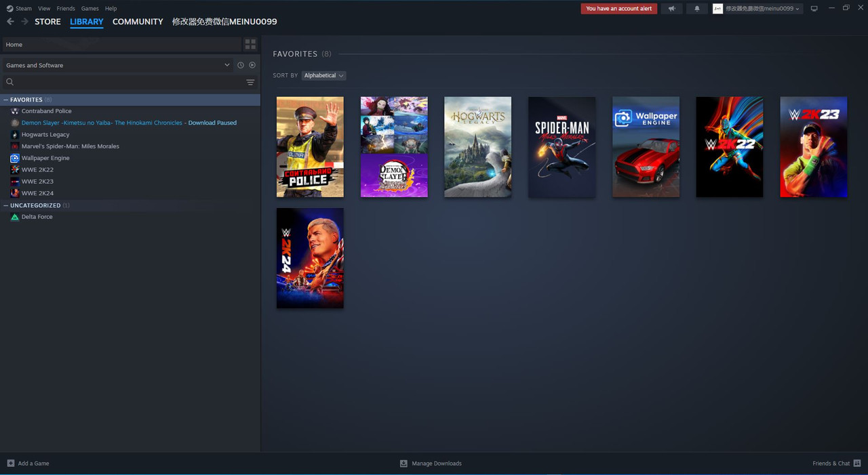Click the Delta Force list icon
Screen dimensions: 868x475
15,217
